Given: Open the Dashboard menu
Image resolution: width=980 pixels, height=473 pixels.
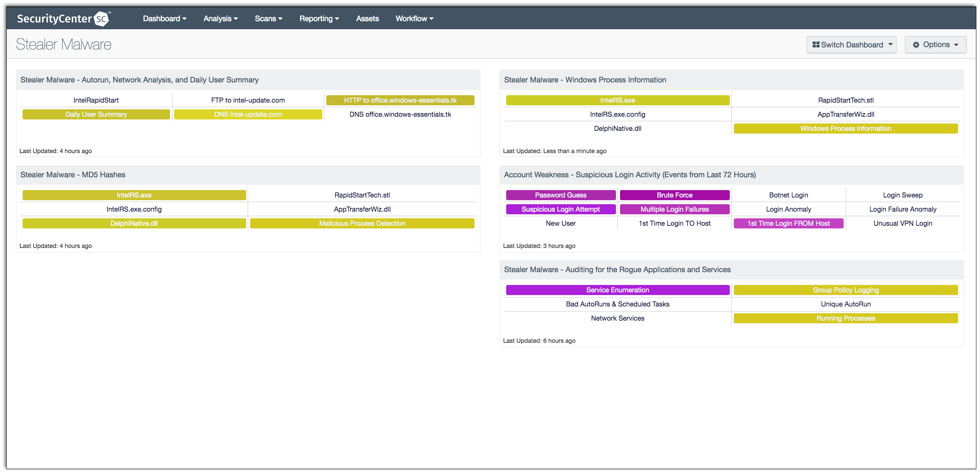Looking at the screenshot, I should pos(164,19).
